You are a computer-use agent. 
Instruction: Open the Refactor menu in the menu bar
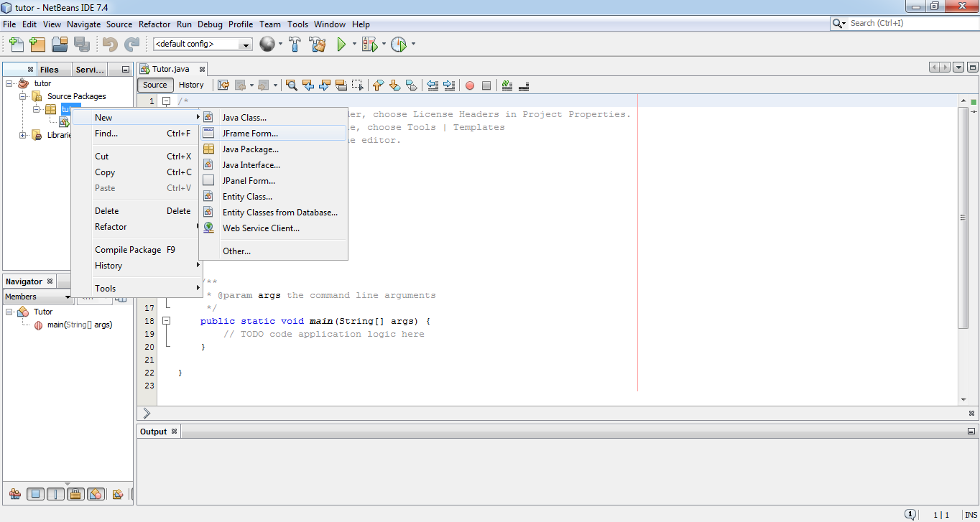click(154, 24)
